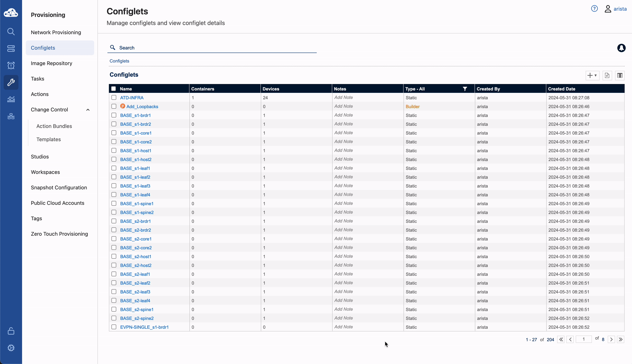
Task: Open the Events alarm icon in sidebar
Action: coord(11,66)
